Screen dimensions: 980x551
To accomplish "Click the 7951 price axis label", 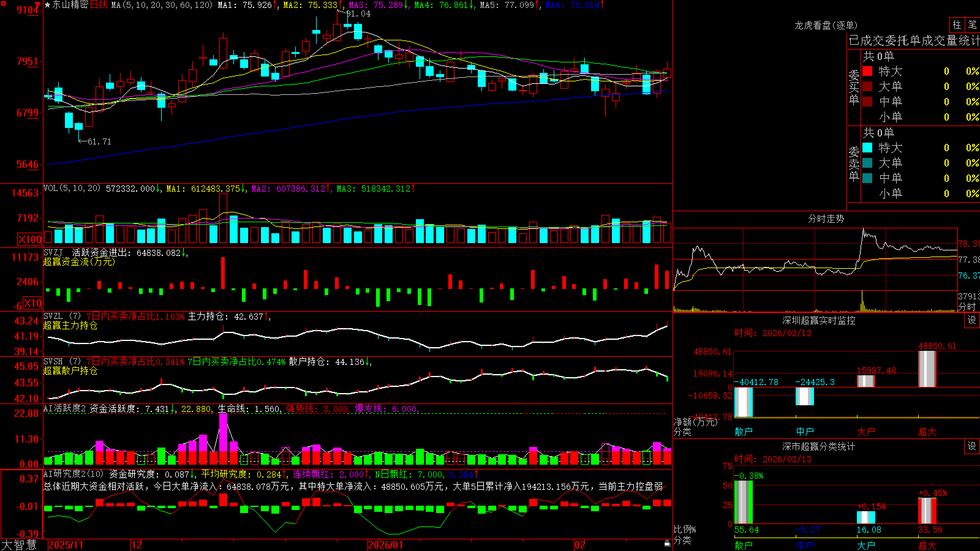I will [x=27, y=61].
